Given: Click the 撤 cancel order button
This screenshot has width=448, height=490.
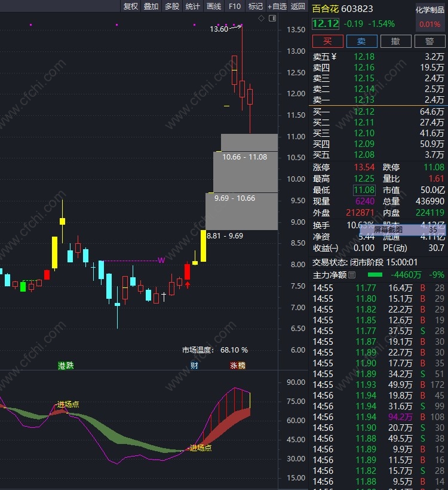Looking at the screenshot, I should [x=396, y=41].
